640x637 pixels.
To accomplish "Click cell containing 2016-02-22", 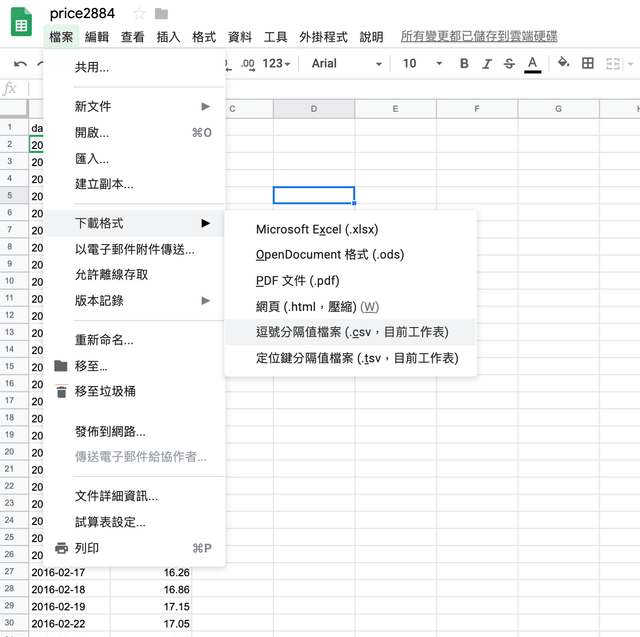I will [x=70, y=624].
